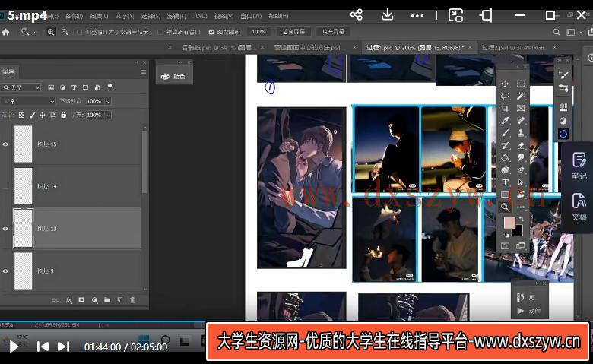This screenshot has width=593, height=364.
Task: Click the Fit Screen button
Action: [294, 32]
